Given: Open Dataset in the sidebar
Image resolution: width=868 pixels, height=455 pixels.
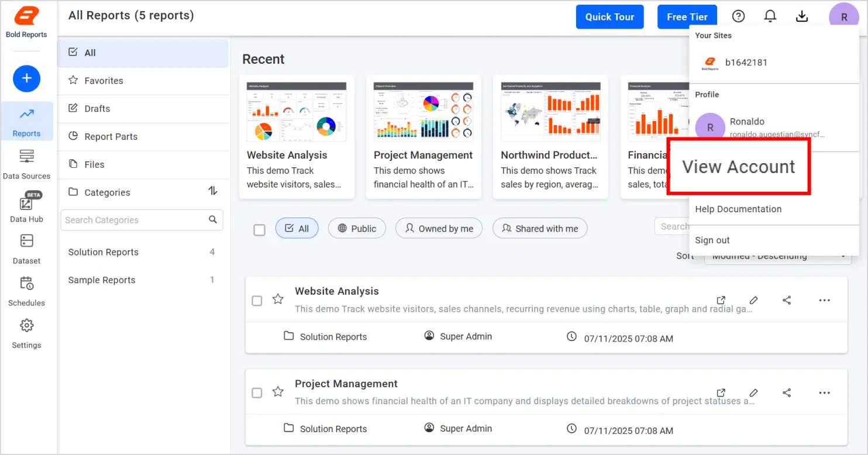Looking at the screenshot, I should point(26,250).
